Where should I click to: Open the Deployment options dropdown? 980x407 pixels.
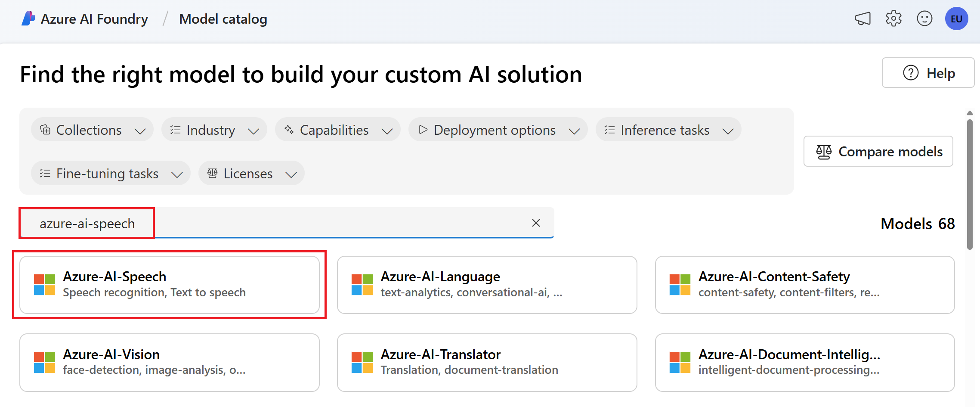(x=498, y=130)
